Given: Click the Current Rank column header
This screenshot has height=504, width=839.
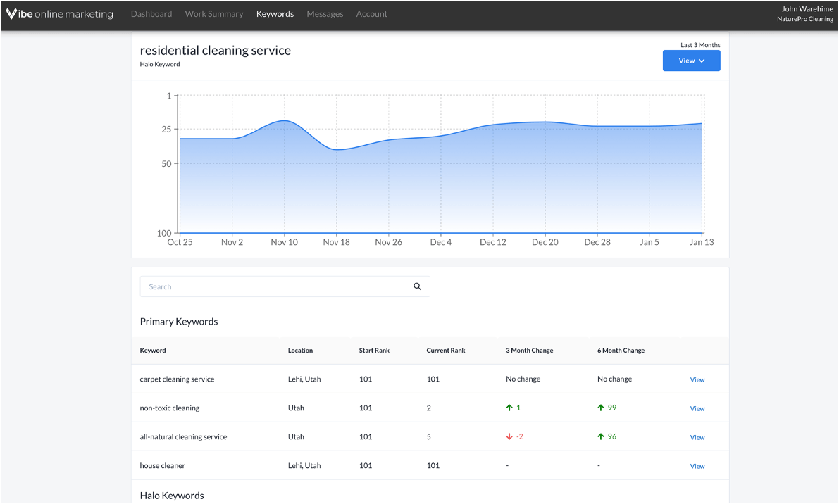Looking at the screenshot, I should point(445,351).
